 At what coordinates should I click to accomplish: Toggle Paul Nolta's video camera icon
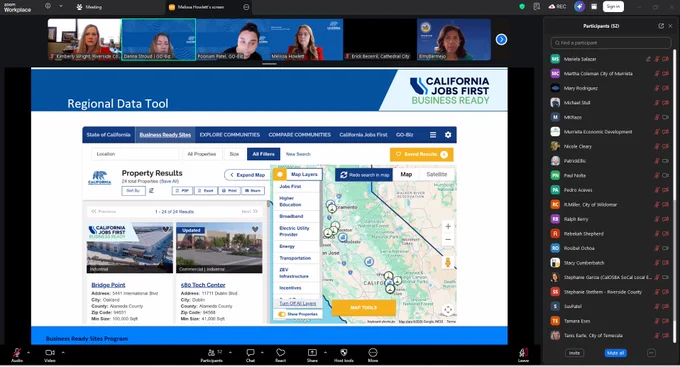tap(666, 175)
